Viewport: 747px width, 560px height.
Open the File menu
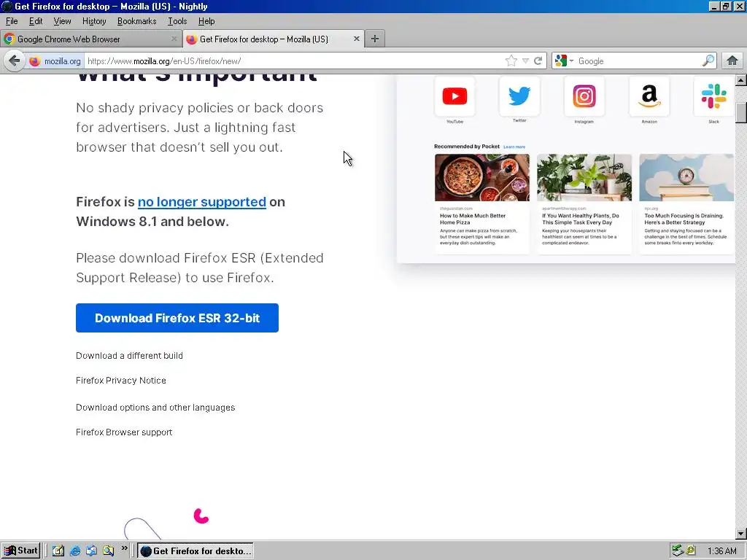point(12,21)
